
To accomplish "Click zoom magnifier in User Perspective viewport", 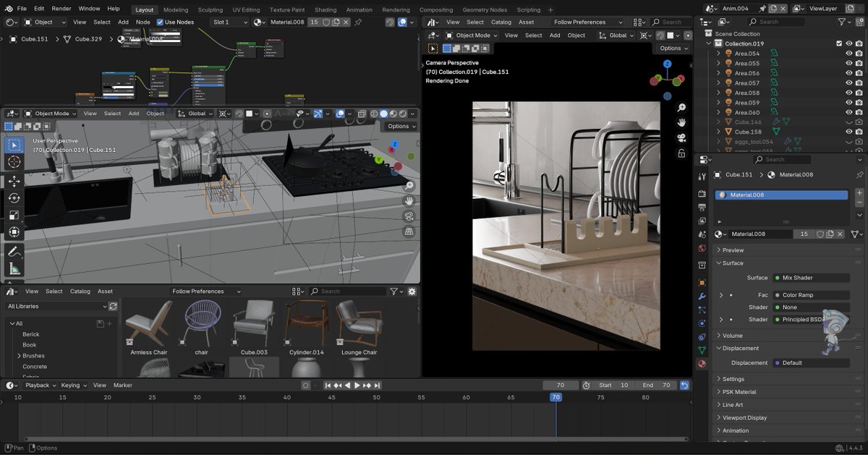I will coord(409,185).
